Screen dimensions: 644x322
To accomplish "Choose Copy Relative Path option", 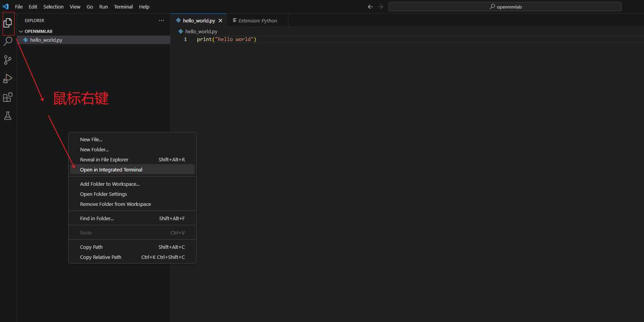I will point(101,257).
